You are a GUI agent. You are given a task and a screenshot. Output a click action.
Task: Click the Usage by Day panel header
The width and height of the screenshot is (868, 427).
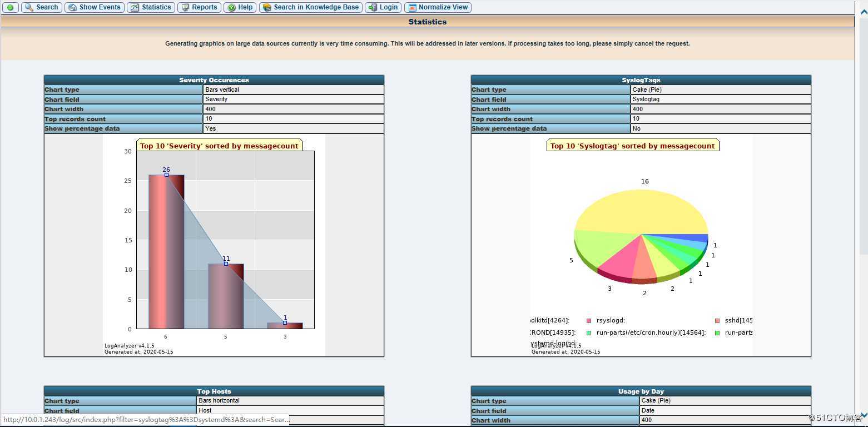[641, 391]
